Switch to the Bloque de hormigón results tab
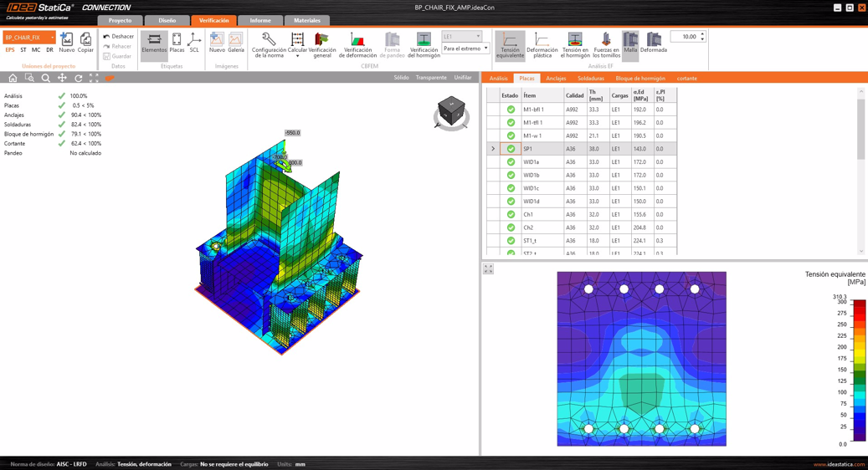Screen dimensions: 868x470 coord(640,79)
